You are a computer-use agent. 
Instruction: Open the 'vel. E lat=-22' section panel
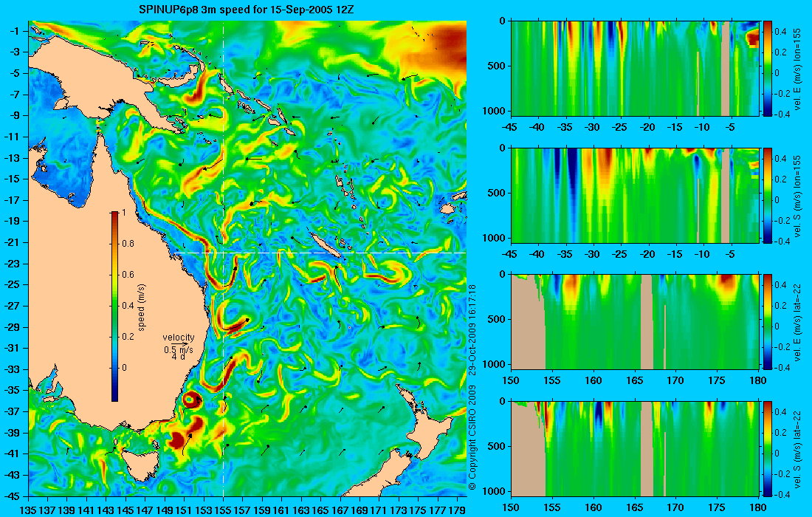point(635,322)
